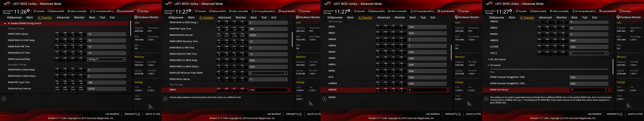Switch to Monitor tab in the Primary Timings screen
The width and height of the screenshot is (644, 121).
(79, 17)
